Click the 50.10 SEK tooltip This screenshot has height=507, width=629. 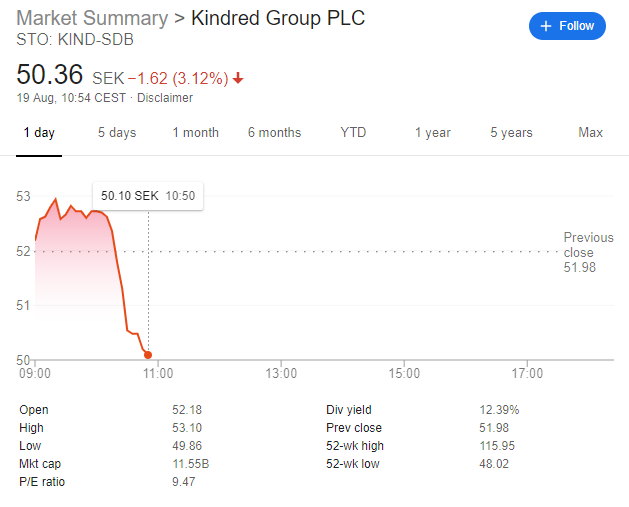pos(148,196)
